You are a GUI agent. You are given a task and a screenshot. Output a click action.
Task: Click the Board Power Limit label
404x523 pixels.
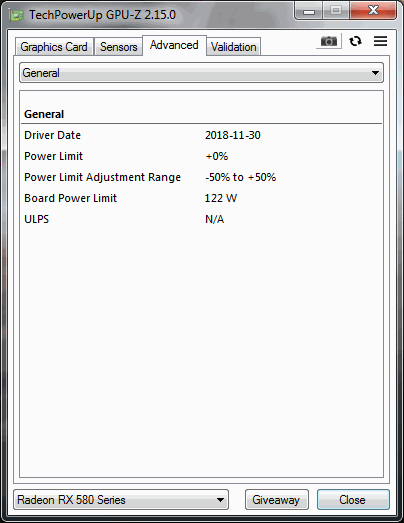[70, 198]
